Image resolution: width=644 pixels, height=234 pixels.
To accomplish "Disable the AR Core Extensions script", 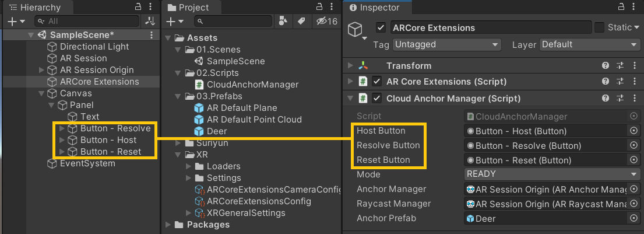I will tap(376, 82).
